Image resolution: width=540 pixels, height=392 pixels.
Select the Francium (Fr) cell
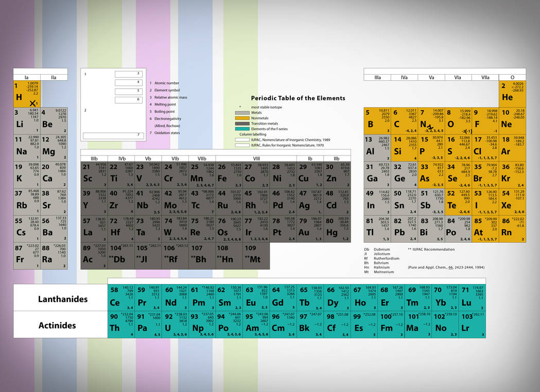pyautogui.click(x=27, y=256)
